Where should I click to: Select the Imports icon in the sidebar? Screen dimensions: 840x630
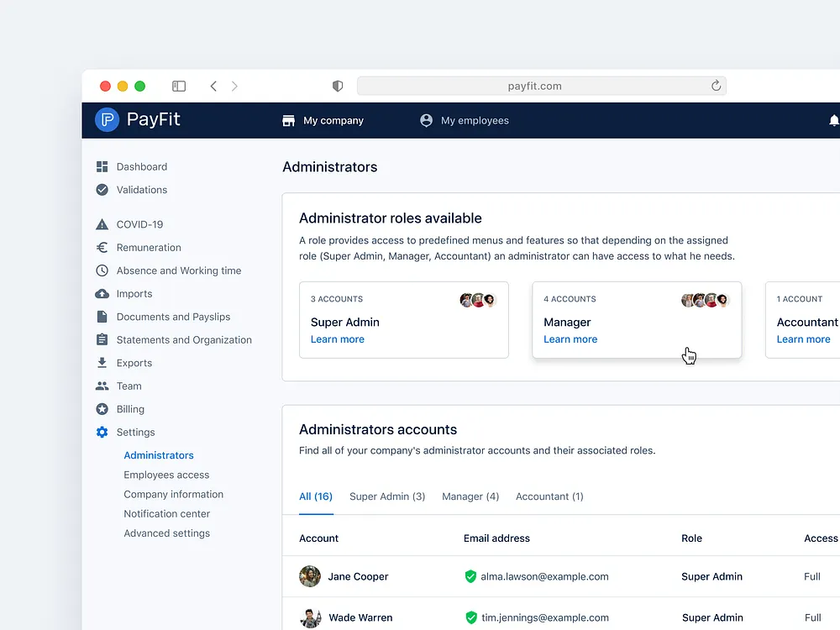[x=101, y=294]
